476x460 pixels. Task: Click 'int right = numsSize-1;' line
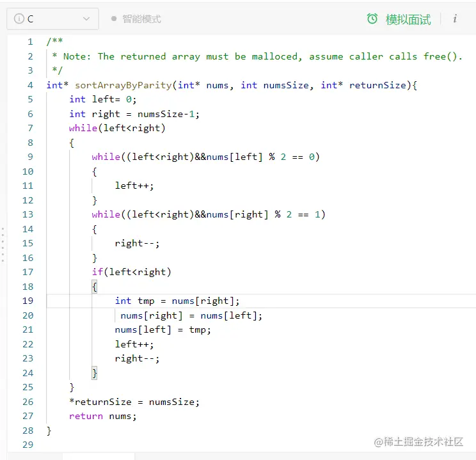134,114
